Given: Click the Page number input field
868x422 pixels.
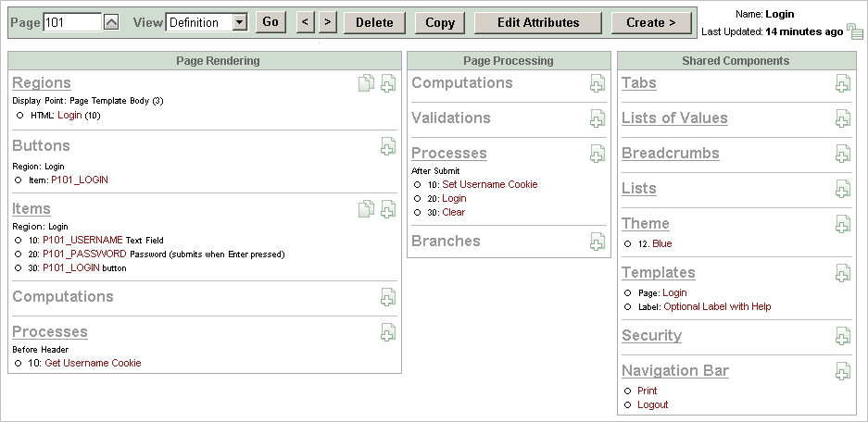Looking at the screenshot, I should point(71,22).
